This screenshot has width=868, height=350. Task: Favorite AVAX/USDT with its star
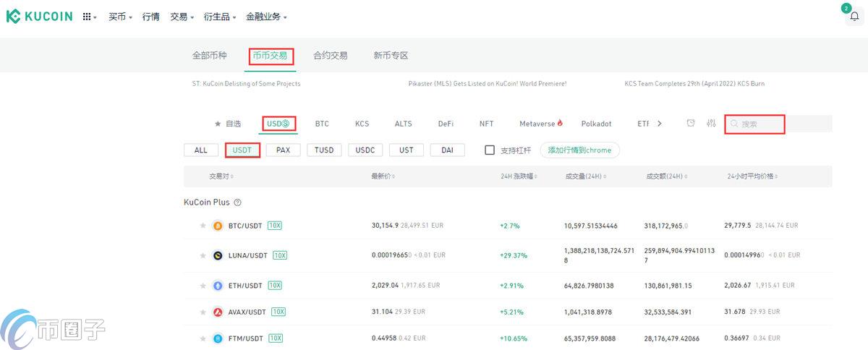[x=203, y=312]
